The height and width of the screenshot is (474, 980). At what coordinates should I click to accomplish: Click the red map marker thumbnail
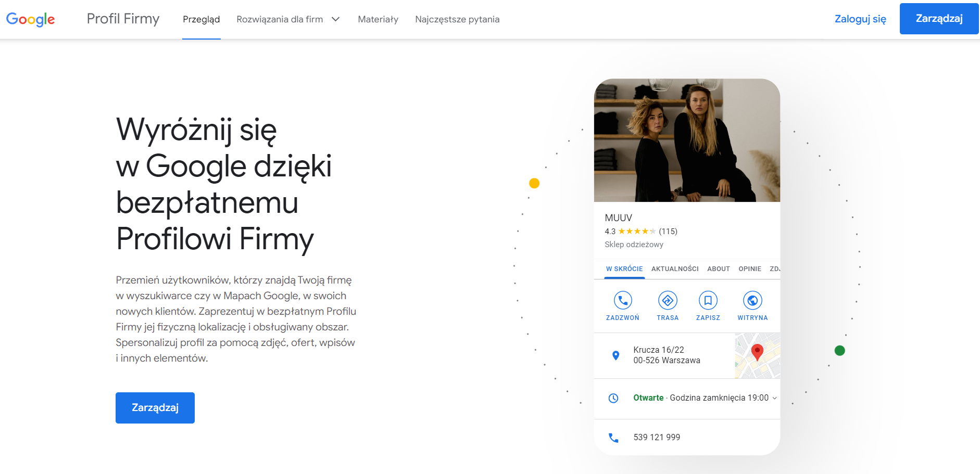(x=758, y=356)
